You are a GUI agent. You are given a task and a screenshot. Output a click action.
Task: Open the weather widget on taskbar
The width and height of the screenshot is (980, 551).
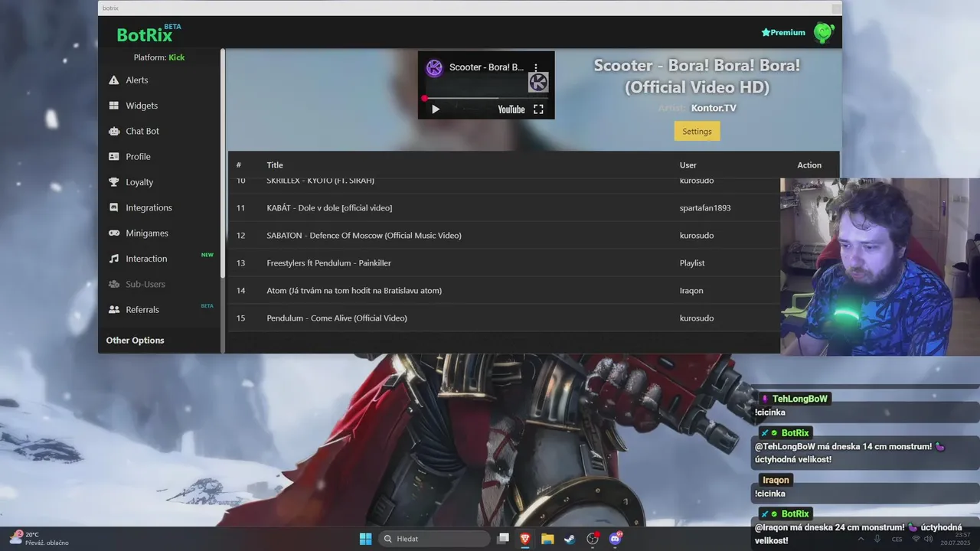coord(38,539)
